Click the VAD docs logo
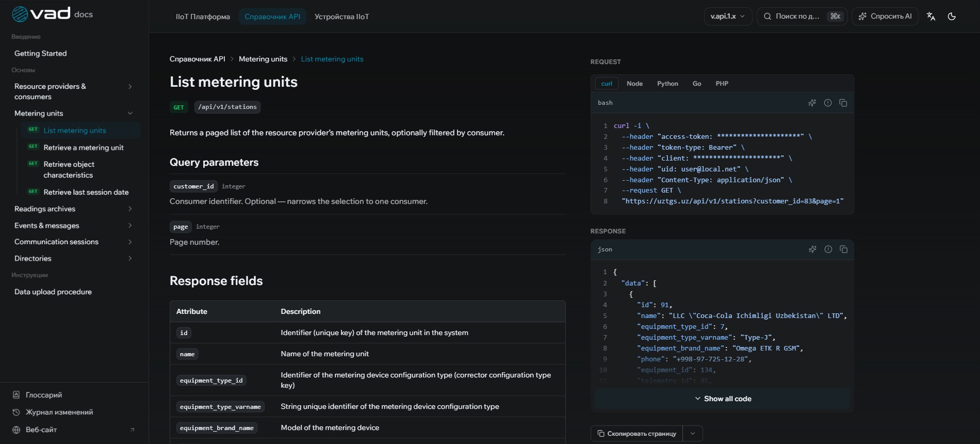980x444 pixels. point(52,14)
